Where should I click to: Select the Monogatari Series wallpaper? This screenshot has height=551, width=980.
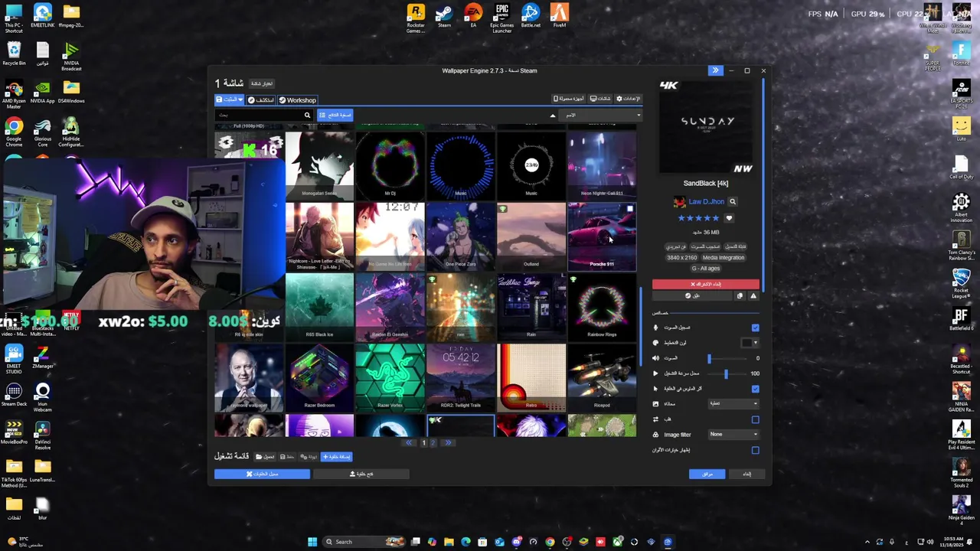click(319, 165)
